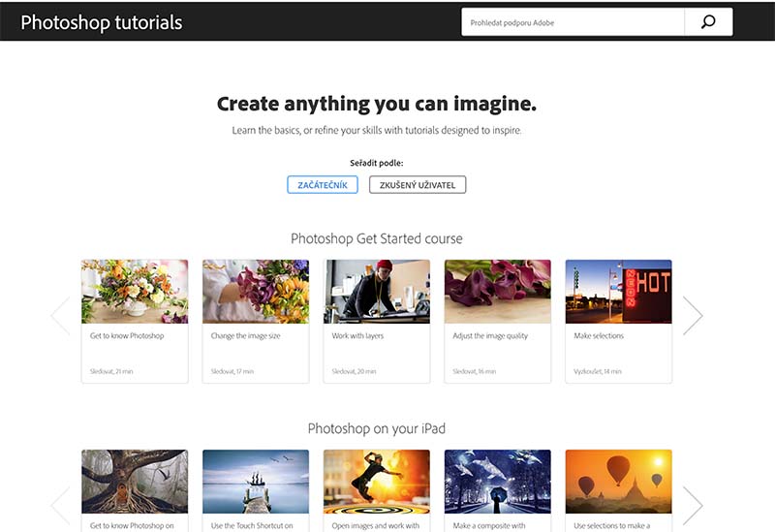Open the hot air balloons selections thumbnail
This screenshot has width=775, height=532.
pyautogui.click(x=618, y=482)
